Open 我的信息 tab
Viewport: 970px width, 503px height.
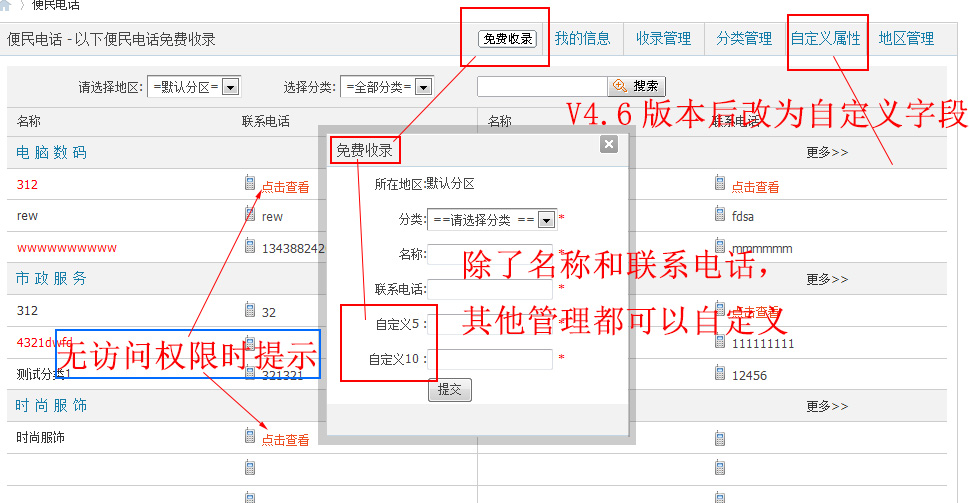[582, 38]
